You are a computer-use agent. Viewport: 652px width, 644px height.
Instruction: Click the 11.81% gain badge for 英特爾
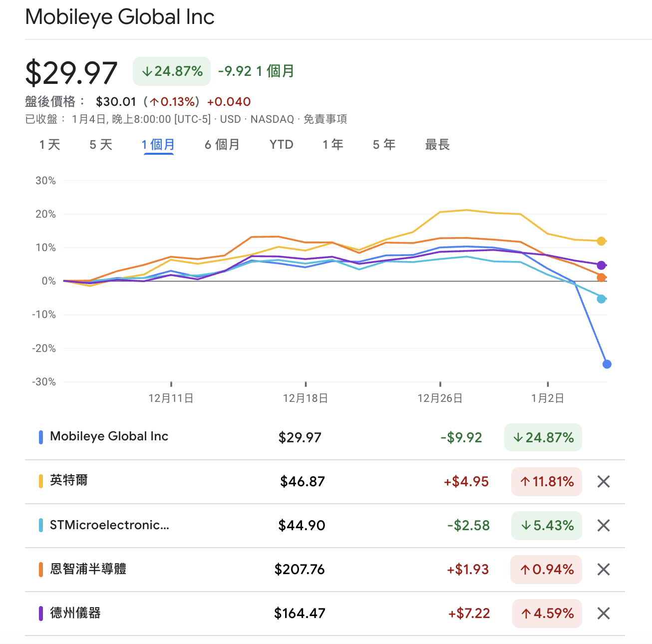547,482
